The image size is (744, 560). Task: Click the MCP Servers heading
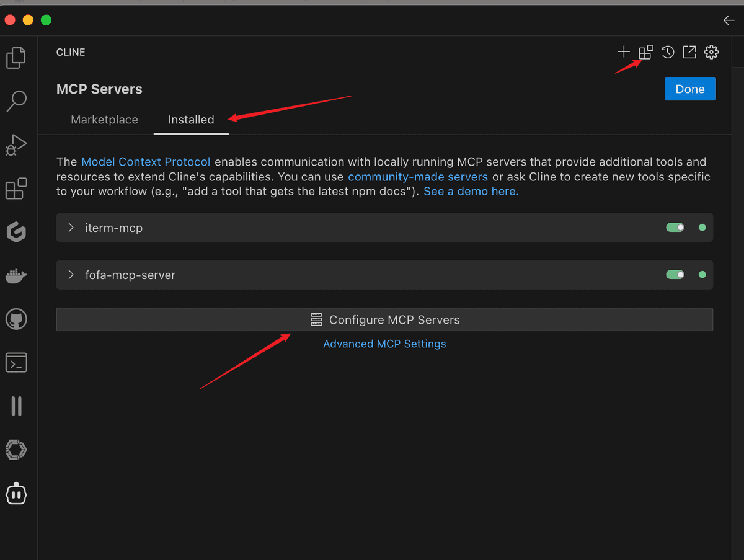click(99, 89)
